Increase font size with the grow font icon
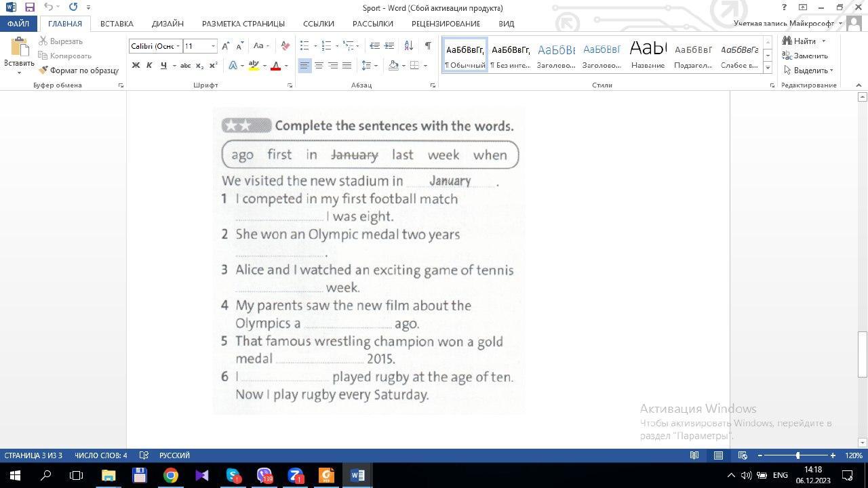Image resolution: width=868 pixels, height=488 pixels. point(226,46)
